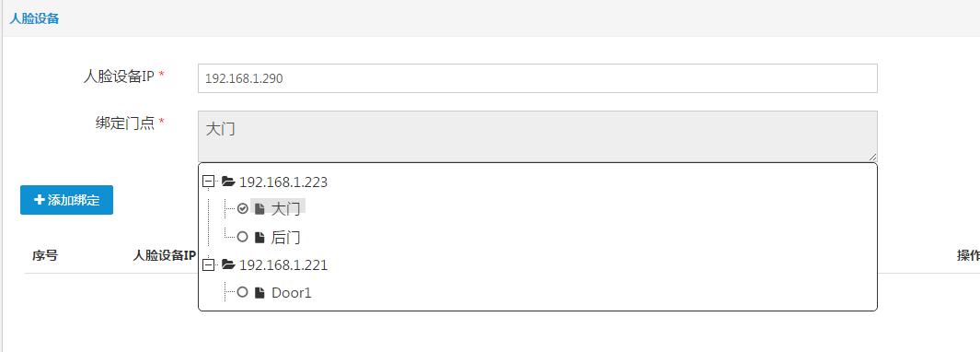Collapse the 192.168.1.221 tree node

click(209, 265)
